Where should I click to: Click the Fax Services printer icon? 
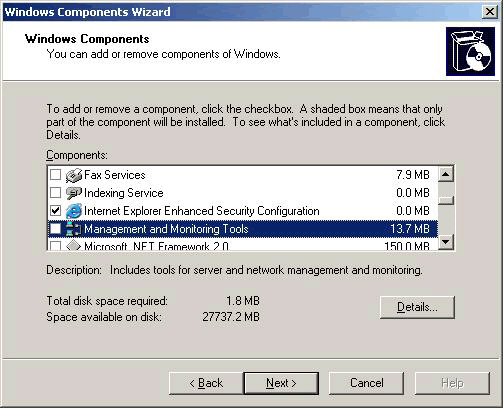click(x=74, y=175)
